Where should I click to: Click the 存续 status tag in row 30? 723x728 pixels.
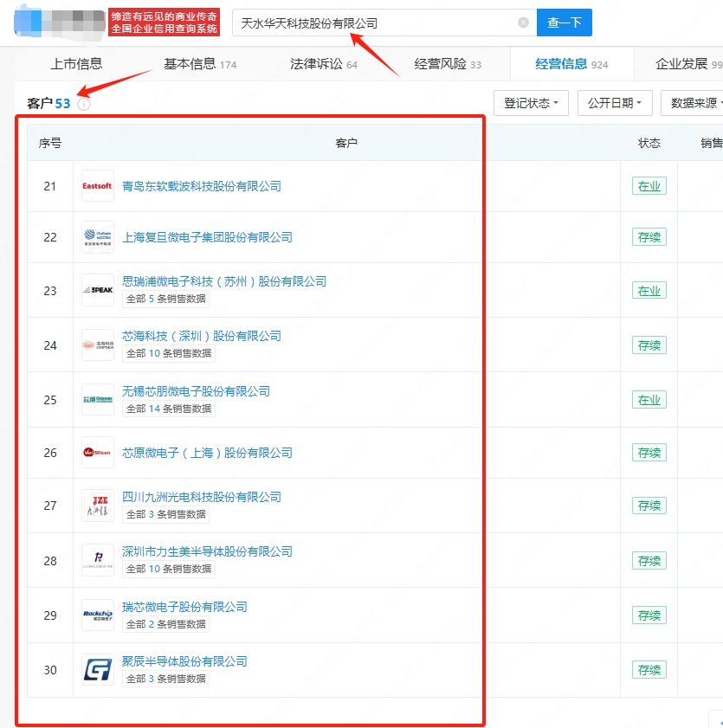649,669
